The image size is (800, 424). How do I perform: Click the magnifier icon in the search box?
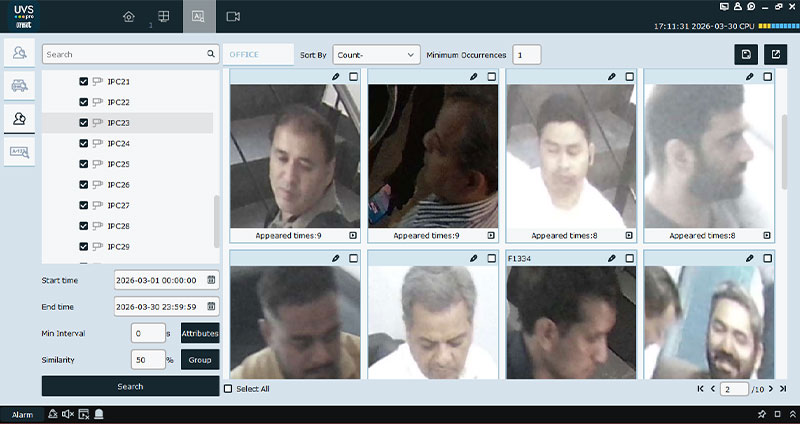(210, 54)
